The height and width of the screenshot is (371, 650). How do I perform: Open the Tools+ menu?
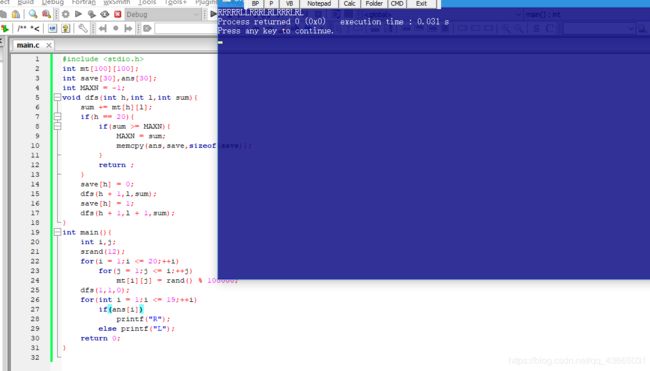[x=176, y=2]
